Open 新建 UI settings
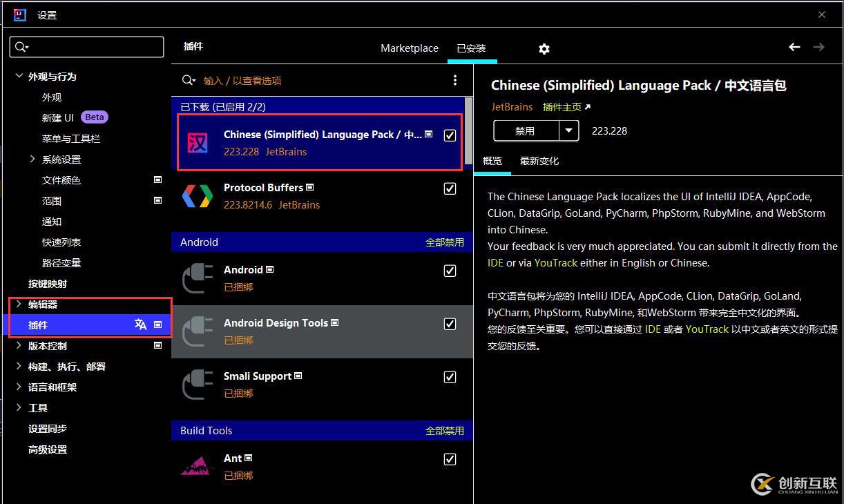This screenshot has height=504, width=844. click(58, 117)
